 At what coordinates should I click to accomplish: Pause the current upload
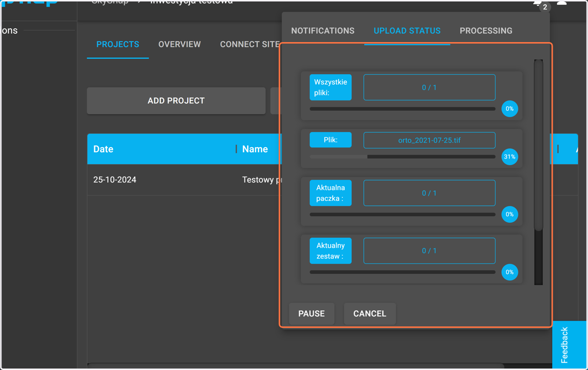pyautogui.click(x=312, y=314)
